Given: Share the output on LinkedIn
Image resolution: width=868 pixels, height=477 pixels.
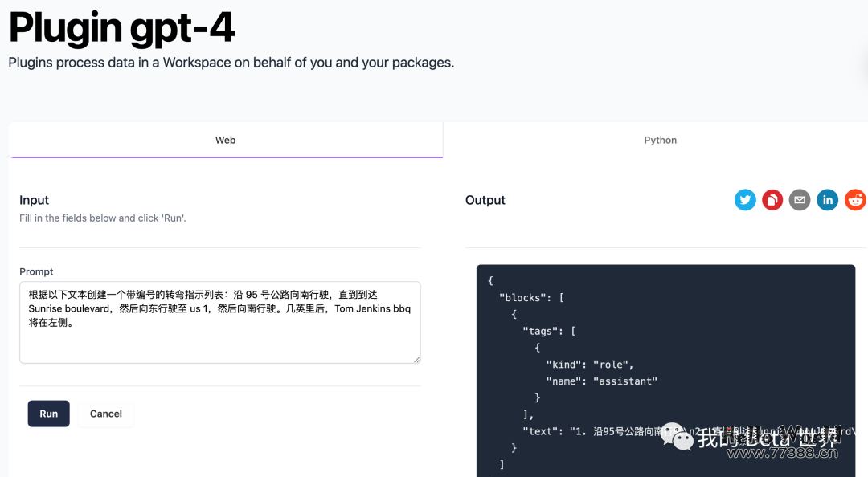Looking at the screenshot, I should coord(827,199).
